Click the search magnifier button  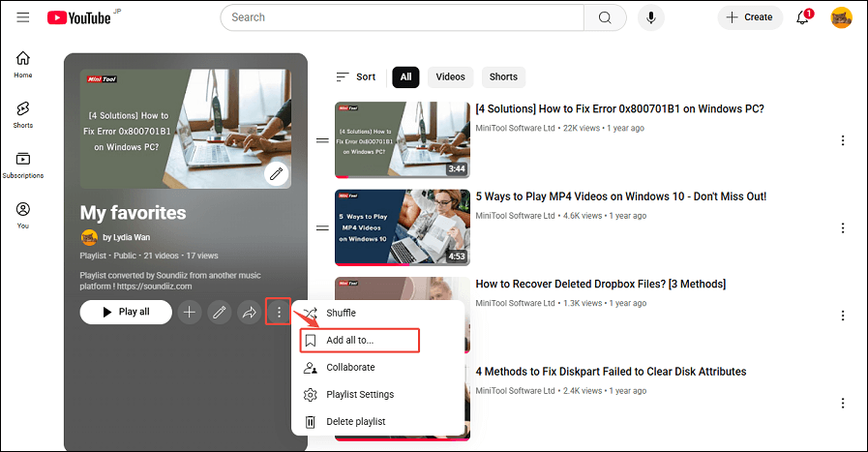(605, 17)
